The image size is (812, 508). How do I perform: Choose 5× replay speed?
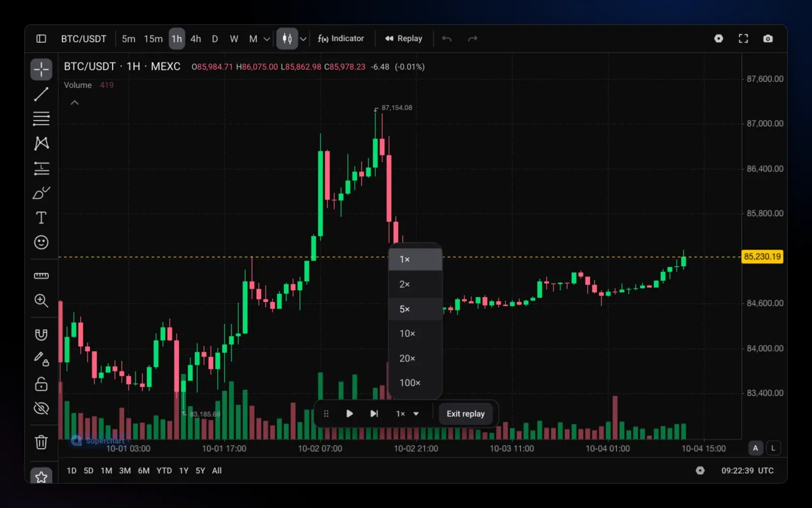(415, 309)
